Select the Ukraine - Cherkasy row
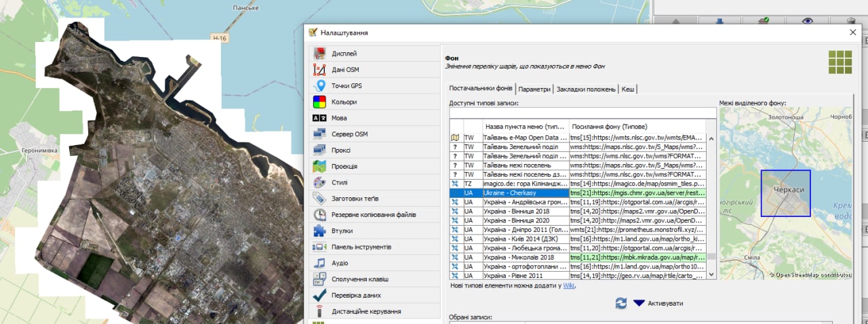868x324 pixels. [x=578, y=193]
